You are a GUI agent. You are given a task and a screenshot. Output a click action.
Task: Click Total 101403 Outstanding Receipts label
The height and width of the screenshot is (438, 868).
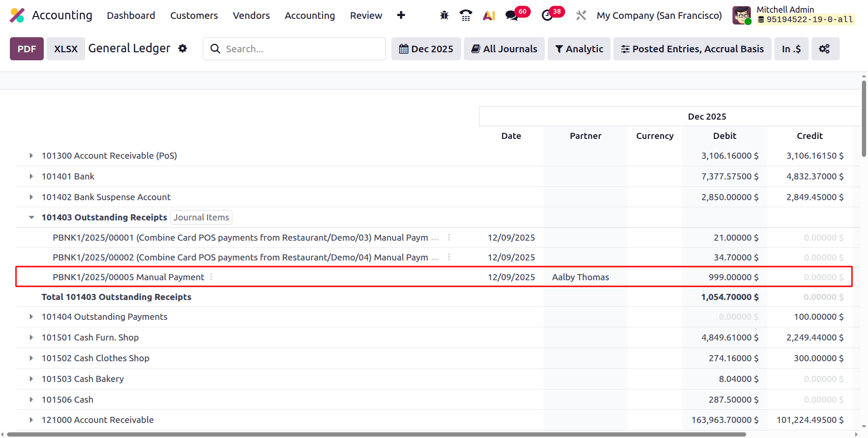(x=116, y=297)
